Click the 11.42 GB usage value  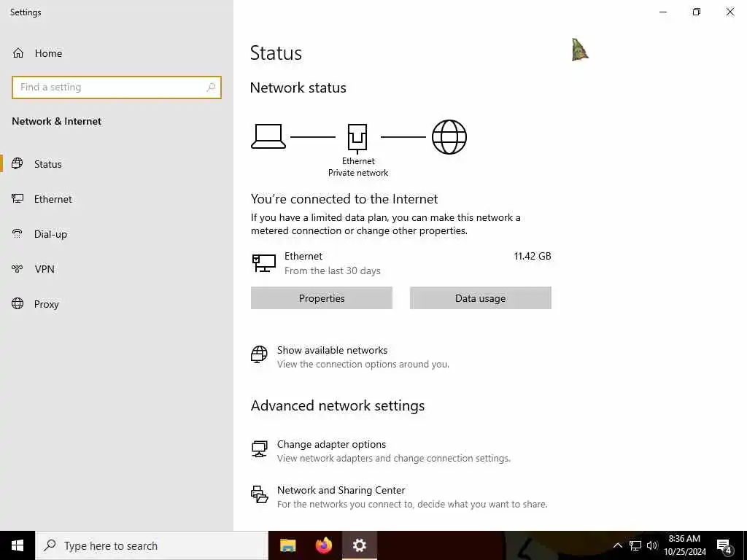click(532, 256)
